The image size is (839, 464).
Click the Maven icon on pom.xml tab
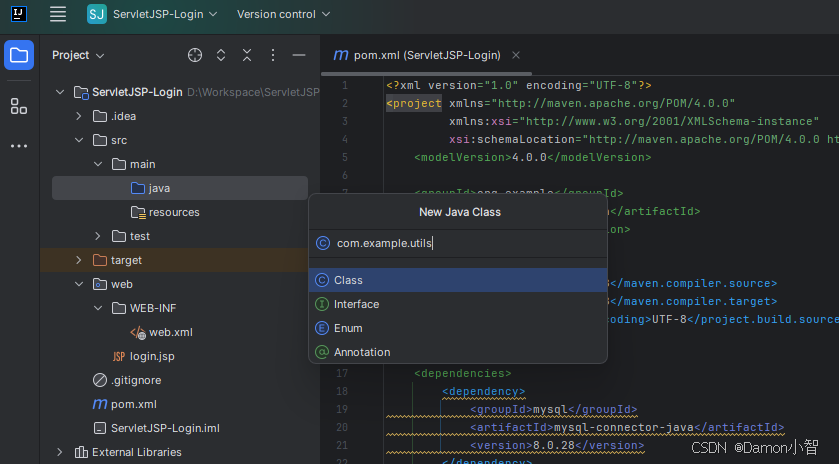point(341,55)
